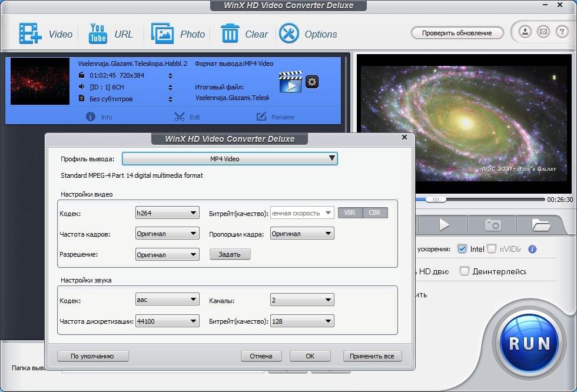
Task: Click the galaxy video preview
Action: (464, 124)
